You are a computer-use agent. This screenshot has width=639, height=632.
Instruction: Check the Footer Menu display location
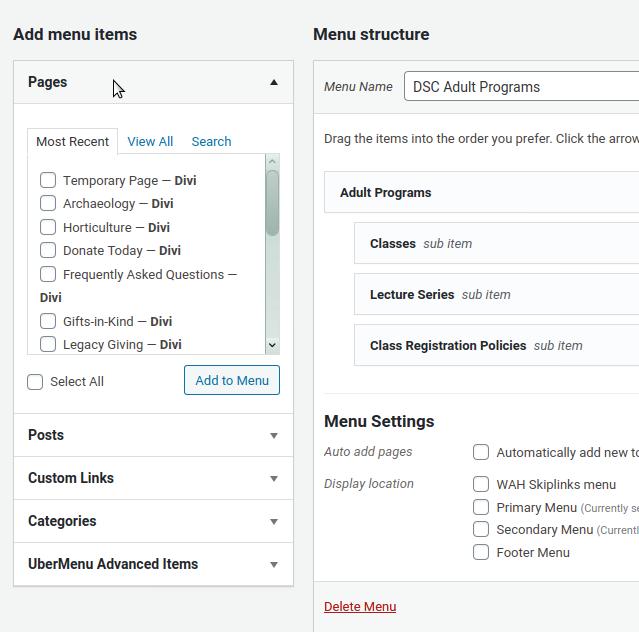pos(481,552)
